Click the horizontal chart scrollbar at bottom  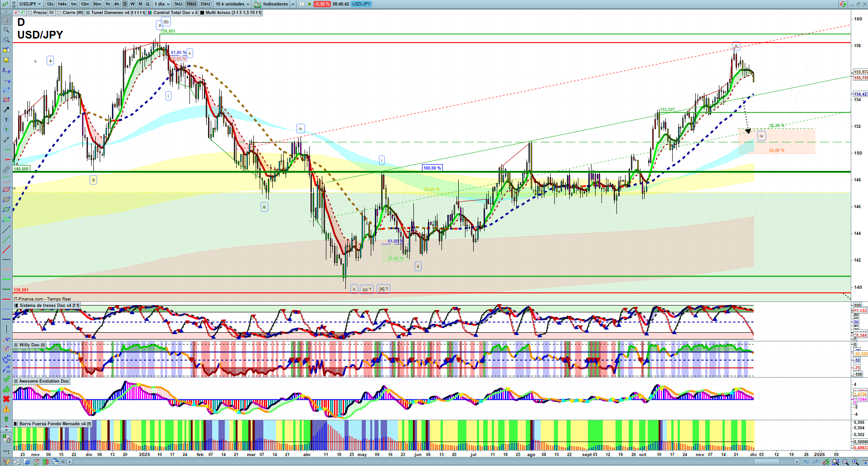click(x=408, y=462)
